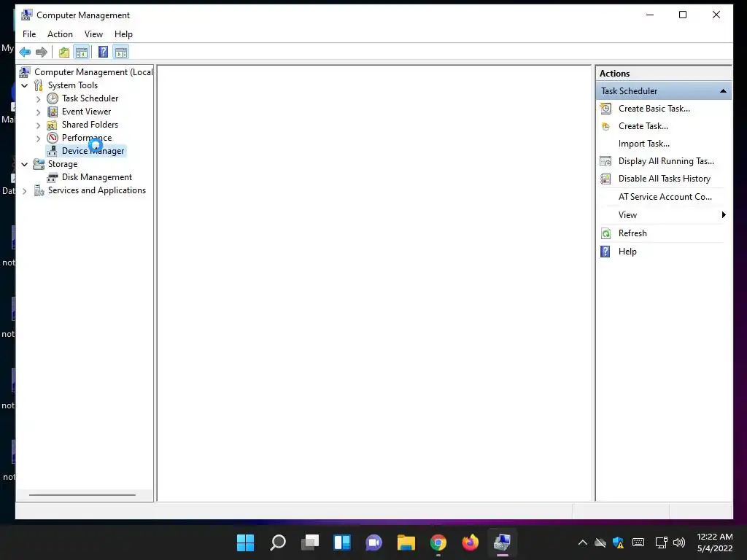Expand the Performance tree node
747x560 pixels.
tap(39, 139)
